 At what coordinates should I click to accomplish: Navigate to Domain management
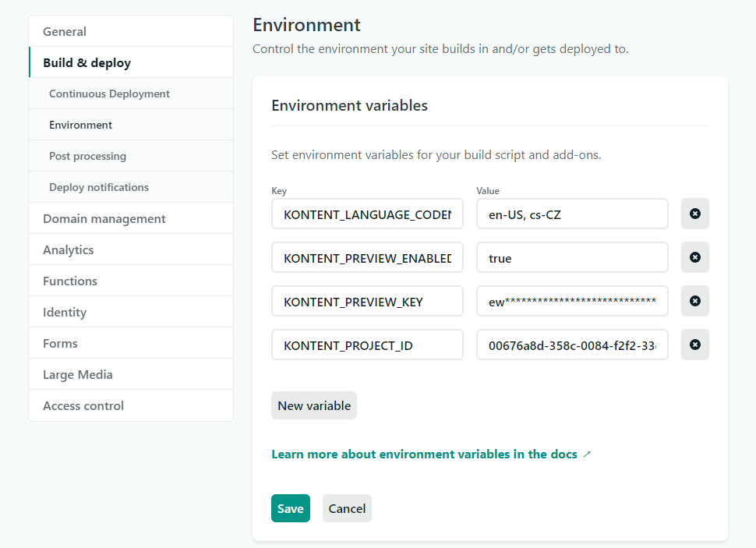[104, 218]
